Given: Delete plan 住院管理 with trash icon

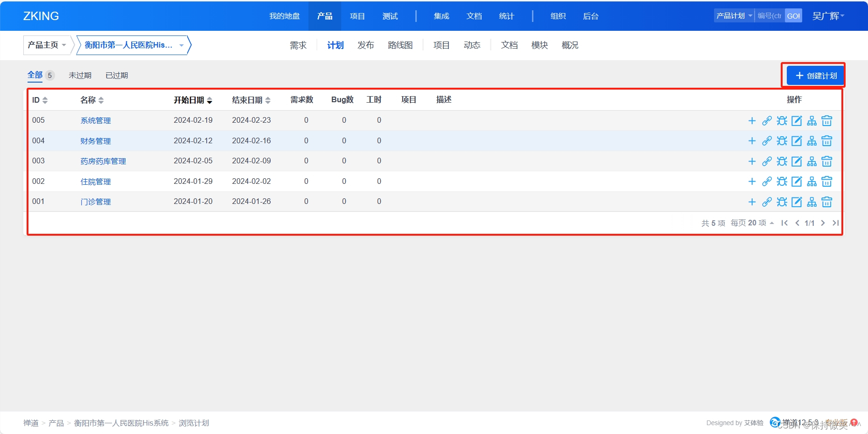Looking at the screenshot, I should pos(826,182).
